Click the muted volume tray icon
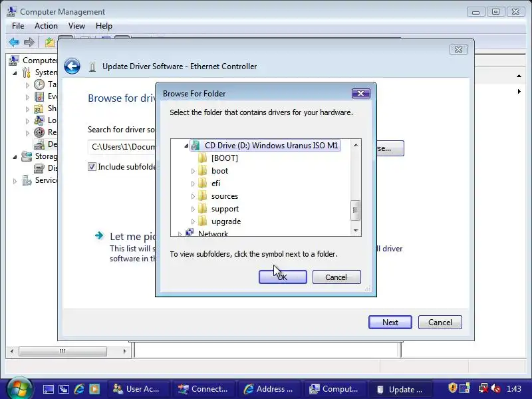532x399 pixels. pyautogui.click(x=495, y=388)
